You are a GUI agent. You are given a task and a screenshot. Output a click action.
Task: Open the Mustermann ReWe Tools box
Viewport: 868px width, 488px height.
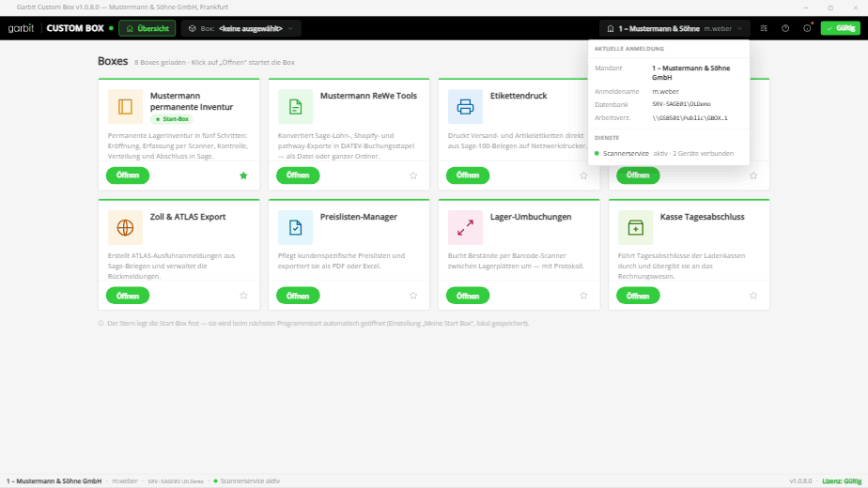click(x=298, y=175)
